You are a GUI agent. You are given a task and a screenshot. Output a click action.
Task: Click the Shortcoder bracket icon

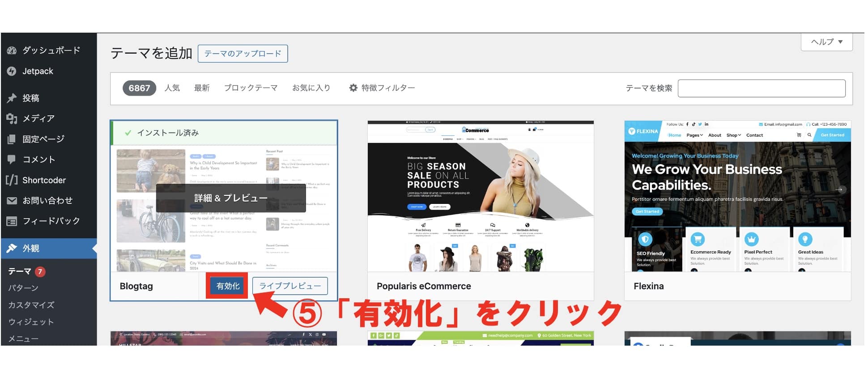tap(12, 180)
